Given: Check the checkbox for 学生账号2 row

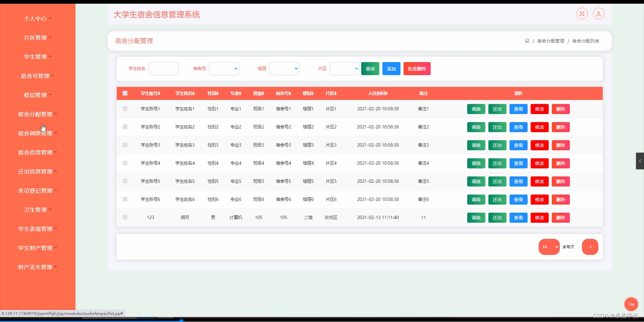Looking at the screenshot, I should click(125, 127).
